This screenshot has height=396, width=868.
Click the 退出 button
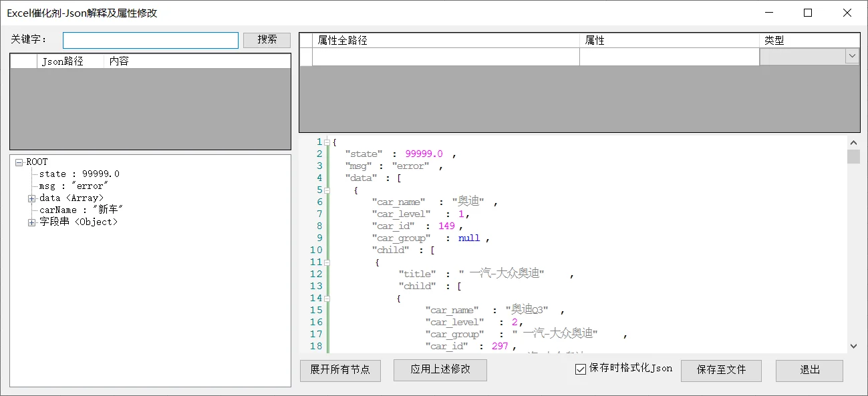click(x=809, y=371)
